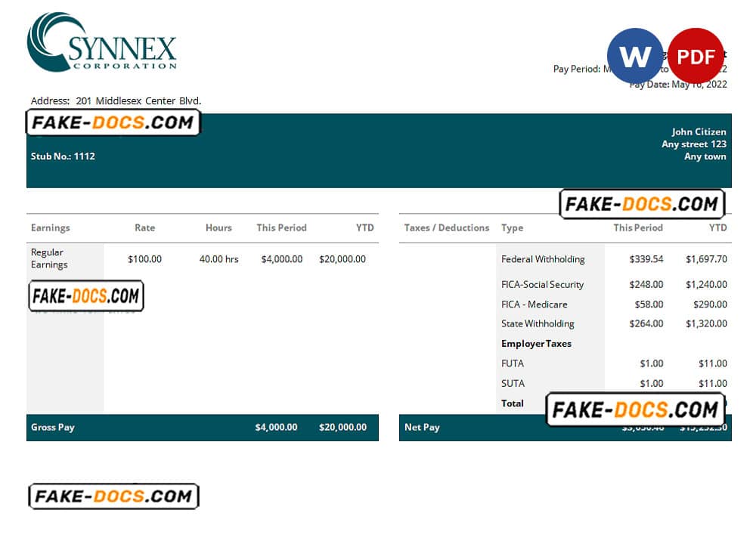The image size is (756, 544).
Task: Click the Stub No.: 1112 text
Action: (x=63, y=156)
